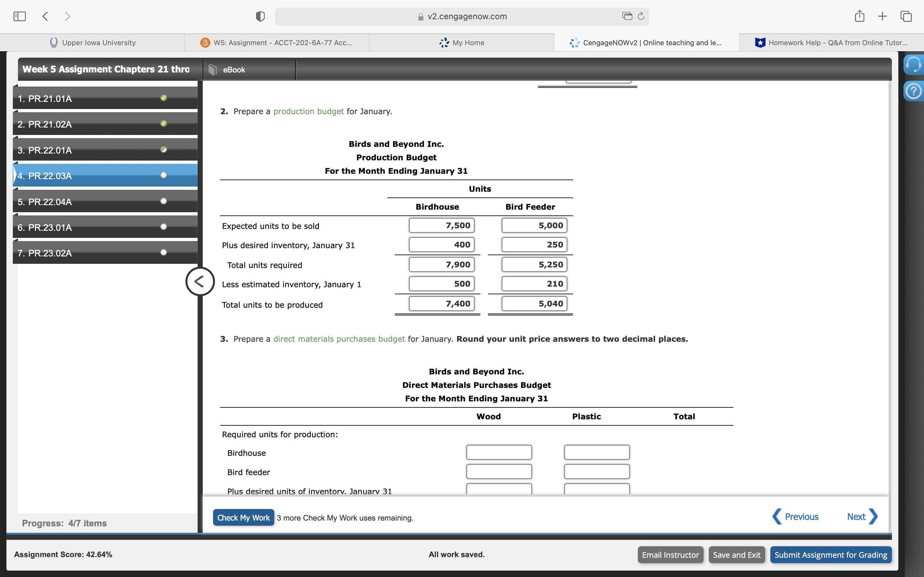The width and height of the screenshot is (924, 577).
Task: Click the Safari sidebar toggle icon
Action: 20,16
